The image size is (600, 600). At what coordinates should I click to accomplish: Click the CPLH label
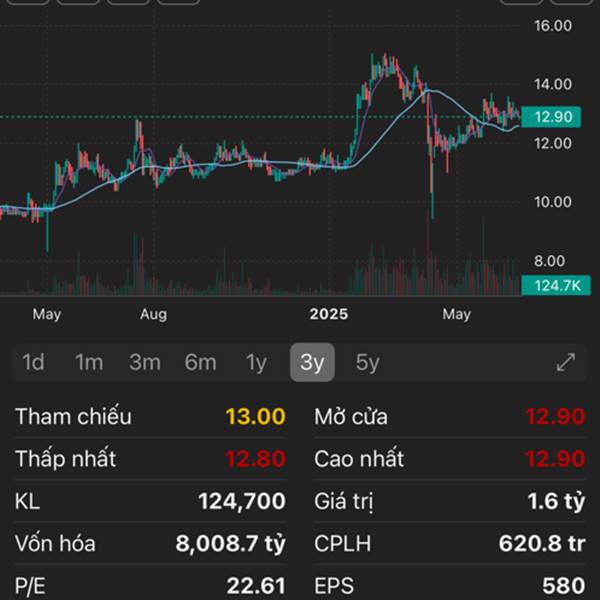(x=342, y=543)
